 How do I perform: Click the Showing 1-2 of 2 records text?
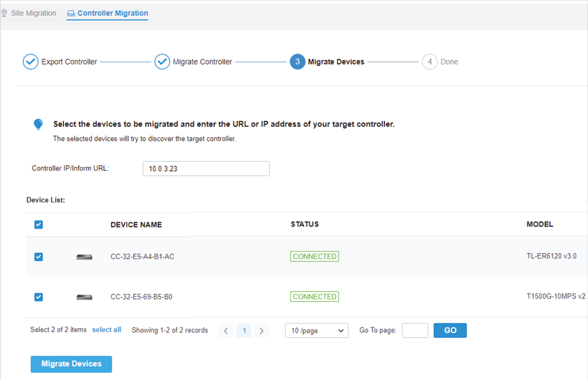(170, 330)
